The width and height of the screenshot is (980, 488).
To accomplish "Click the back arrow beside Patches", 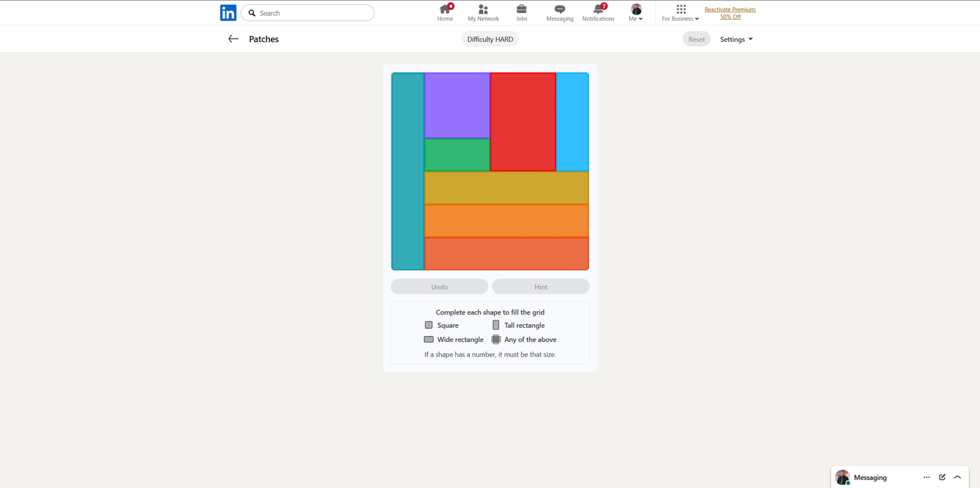I will 233,39.
